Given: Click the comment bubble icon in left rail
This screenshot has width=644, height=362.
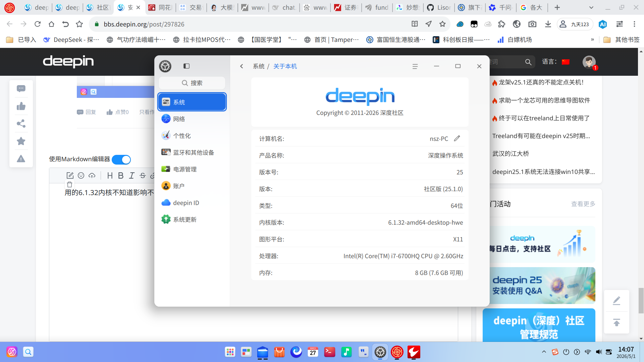Looking at the screenshot, I should [x=21, y=88].
